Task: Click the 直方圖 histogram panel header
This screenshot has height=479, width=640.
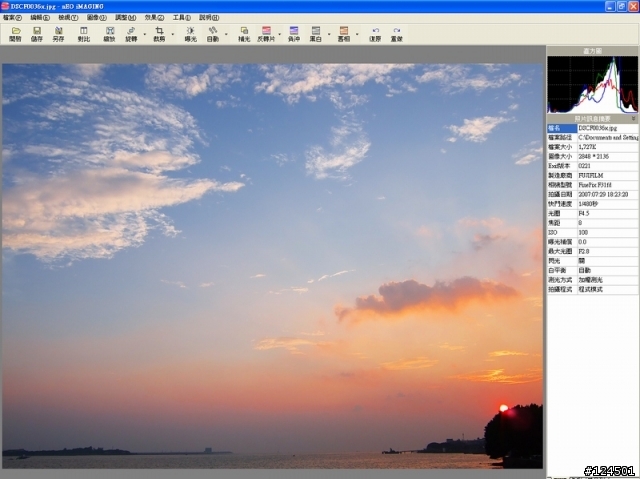Action: (592, 51)
